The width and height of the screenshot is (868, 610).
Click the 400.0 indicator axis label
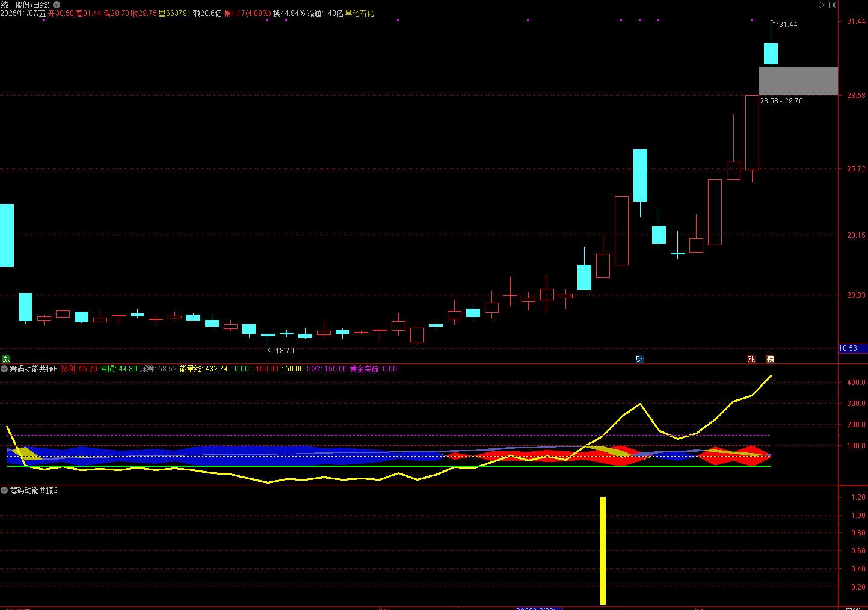tap(856, 383)
